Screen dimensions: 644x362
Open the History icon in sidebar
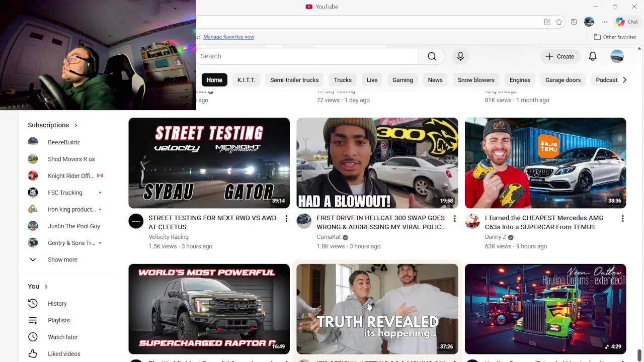click(33, 304)
